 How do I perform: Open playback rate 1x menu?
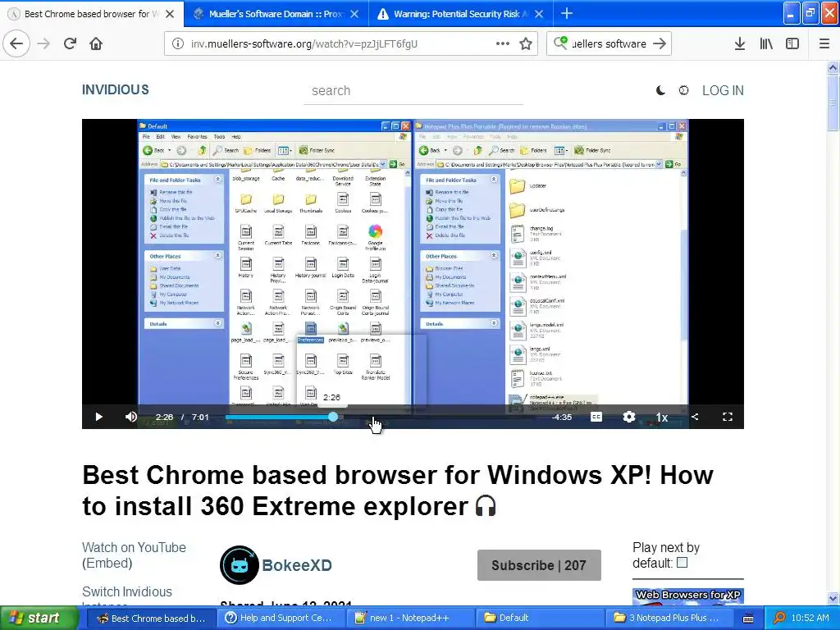(662, 418)
